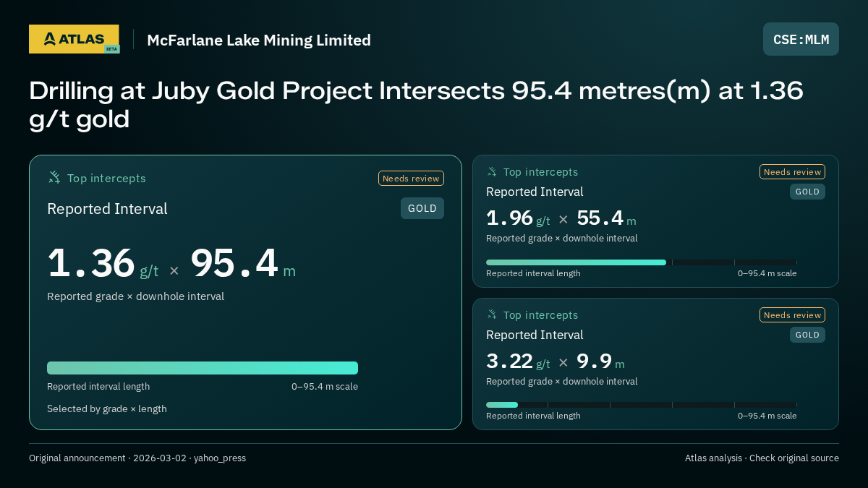Click the headline about Juby Gold Project drilling
This screenshot has height=488, width=868.
tap(416, 105)
